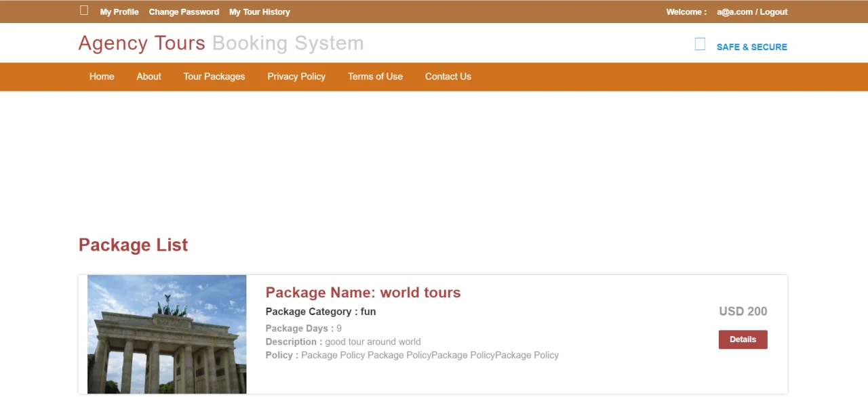Click the SAFE & SECURE label
The height and width of the screenshot is (397, 868).
point(752,47)
